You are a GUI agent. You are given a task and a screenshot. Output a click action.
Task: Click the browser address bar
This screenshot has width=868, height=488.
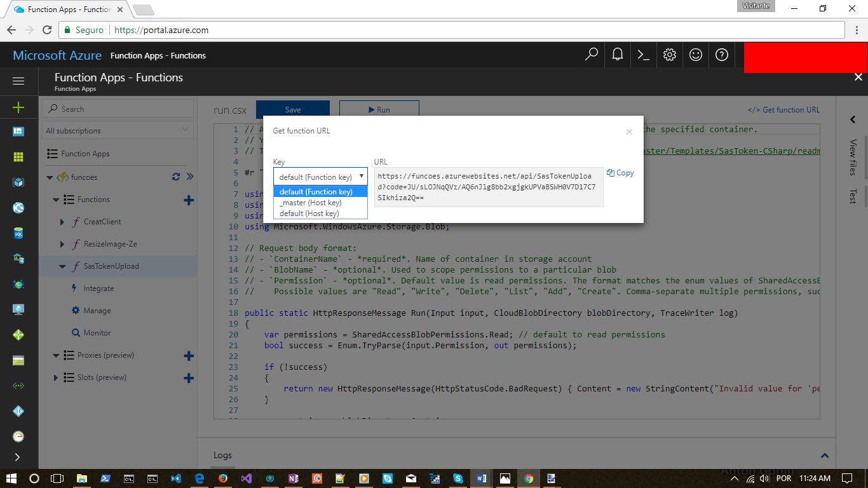coord(451,30)
